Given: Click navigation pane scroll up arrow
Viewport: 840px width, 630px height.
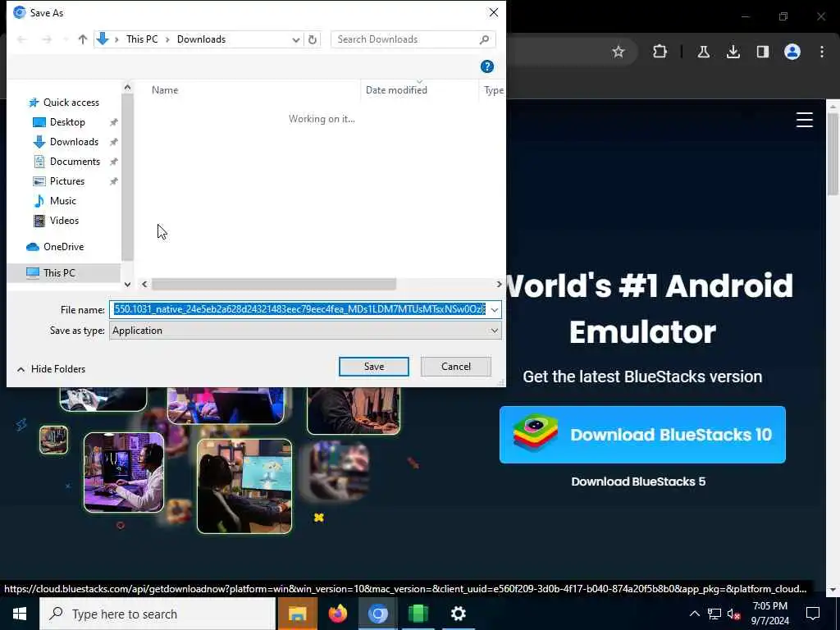Looking at the screenshot, I should [x=127, y=87].
